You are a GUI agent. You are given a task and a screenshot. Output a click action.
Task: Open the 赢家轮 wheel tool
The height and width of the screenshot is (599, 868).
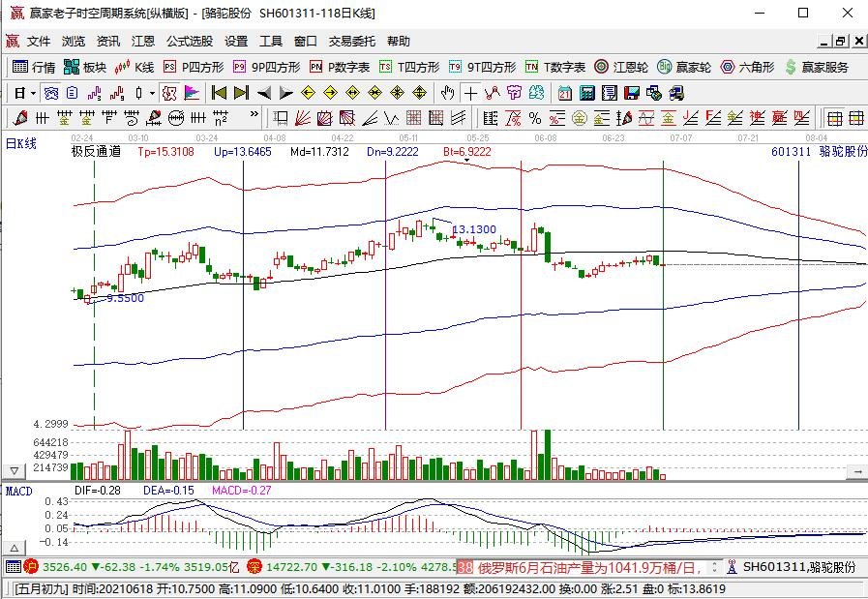(x=684, y=67)
